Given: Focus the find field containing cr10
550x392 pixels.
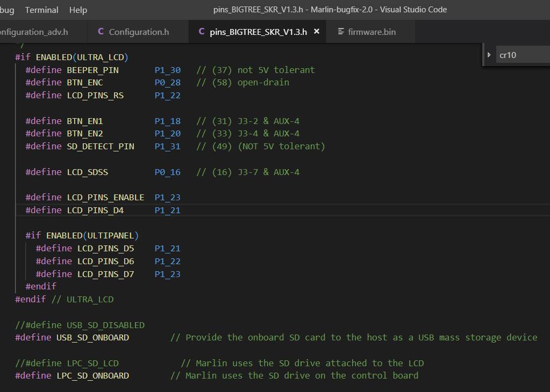Looking at the screenshot, I should (x=523, y=55).
